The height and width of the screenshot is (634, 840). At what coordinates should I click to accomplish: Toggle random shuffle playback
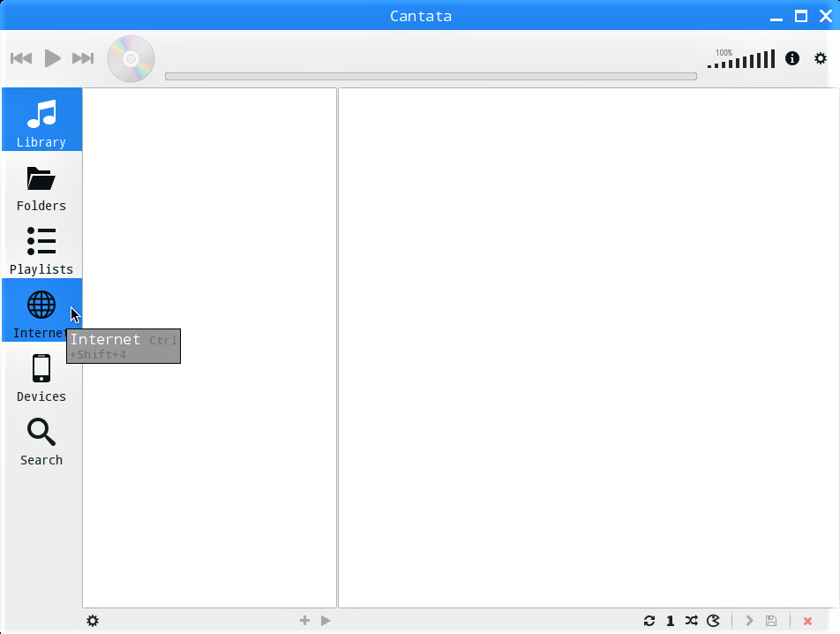point(691,621)
